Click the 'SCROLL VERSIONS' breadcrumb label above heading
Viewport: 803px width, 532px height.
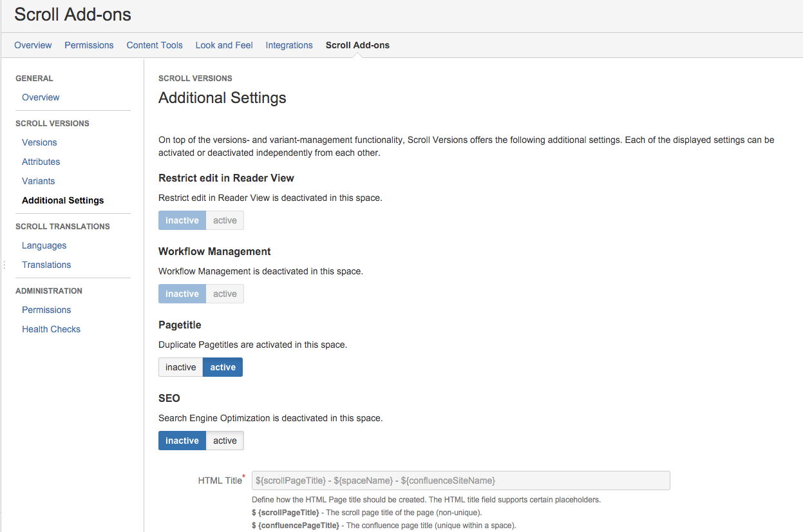(195, 79)
